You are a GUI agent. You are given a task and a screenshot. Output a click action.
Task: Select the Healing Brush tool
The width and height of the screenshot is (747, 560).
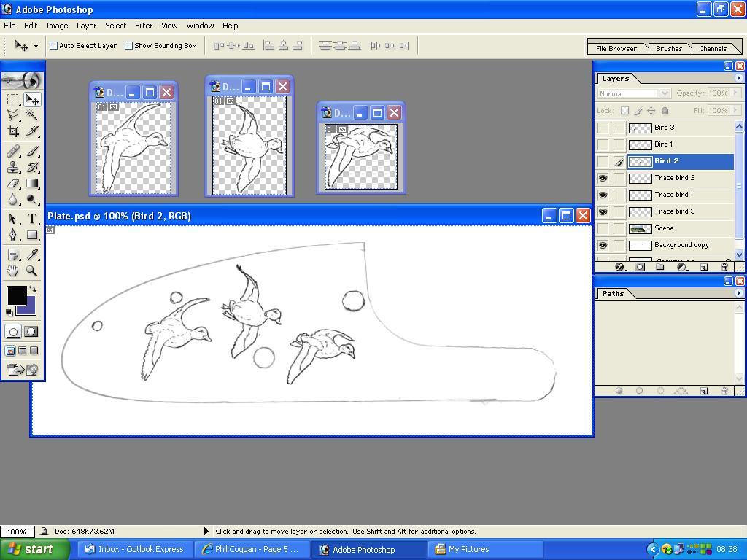pos(13,152)
